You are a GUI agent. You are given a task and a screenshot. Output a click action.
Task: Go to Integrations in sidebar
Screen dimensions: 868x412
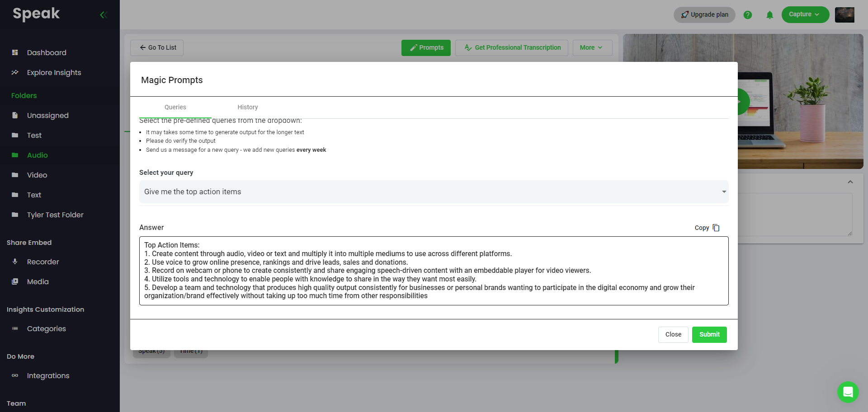pyautogui.click(x=48, y=376)
